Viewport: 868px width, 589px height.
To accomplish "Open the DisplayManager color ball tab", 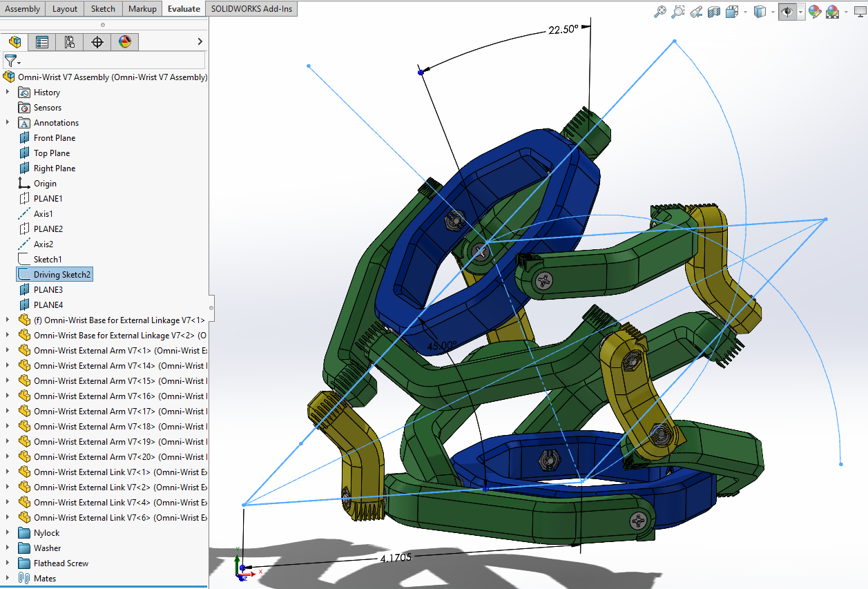I will click(124, 42).
